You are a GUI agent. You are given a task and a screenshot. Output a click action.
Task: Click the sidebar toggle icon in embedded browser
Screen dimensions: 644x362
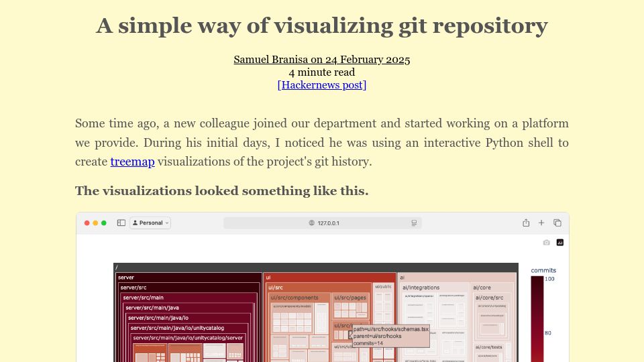[121, 223]
